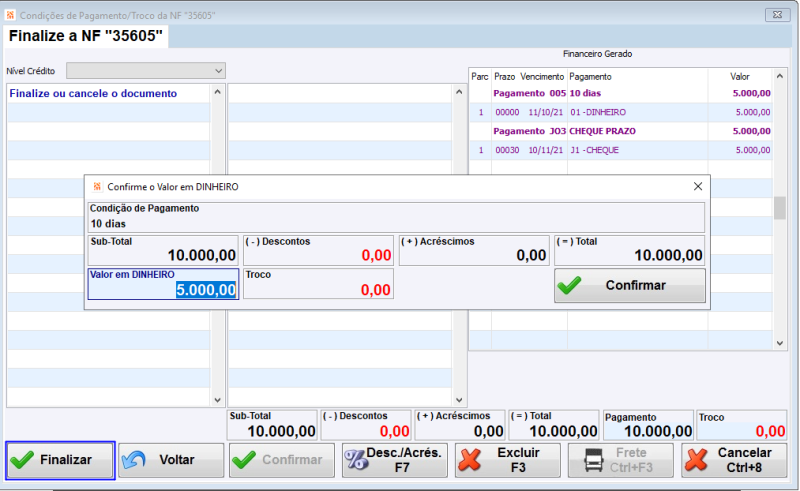Image resolution: width=800 pixels, height=491 pixels.
Task: Click the bottom Sub-Total value
Action: tap(281, 431)
